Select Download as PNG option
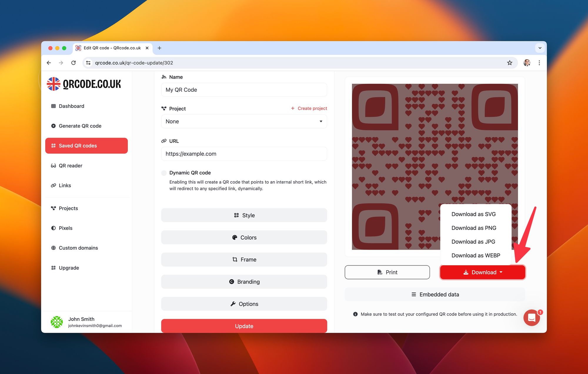This screenshot has height=374, width=588. click(x=474, y=228)
